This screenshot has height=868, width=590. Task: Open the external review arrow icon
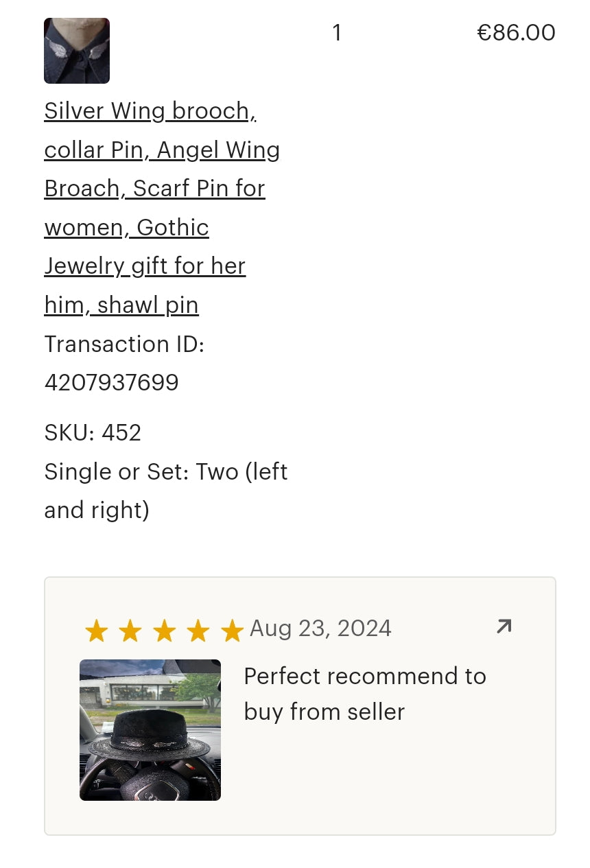(504, 626)
